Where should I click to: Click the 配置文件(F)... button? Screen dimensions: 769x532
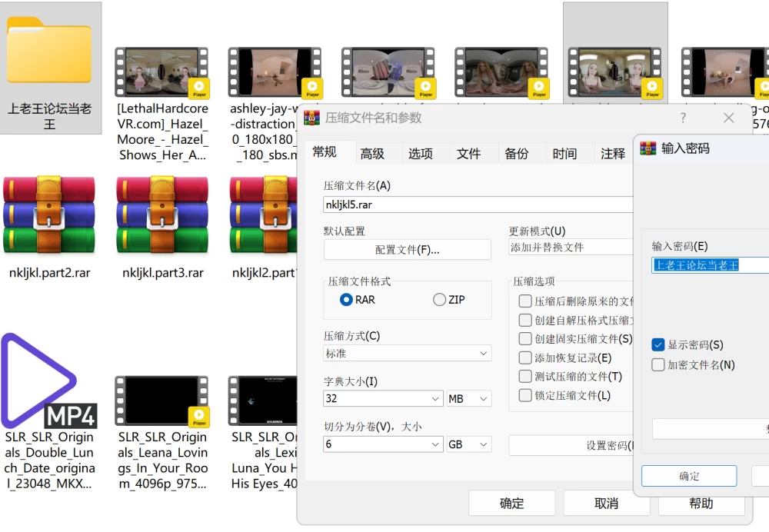407,250
